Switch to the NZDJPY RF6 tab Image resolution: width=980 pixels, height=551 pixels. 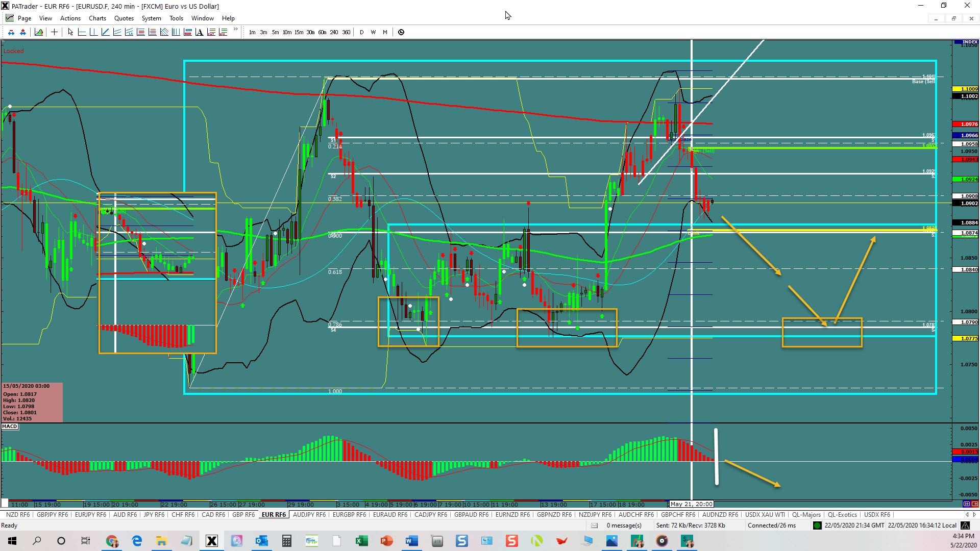[x=595, y=515]
